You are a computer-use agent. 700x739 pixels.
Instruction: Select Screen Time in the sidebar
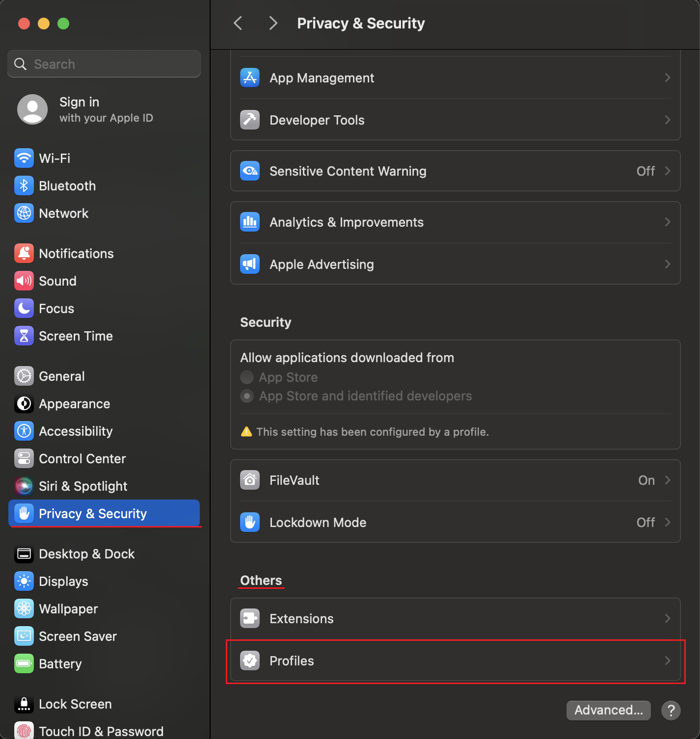76,336
